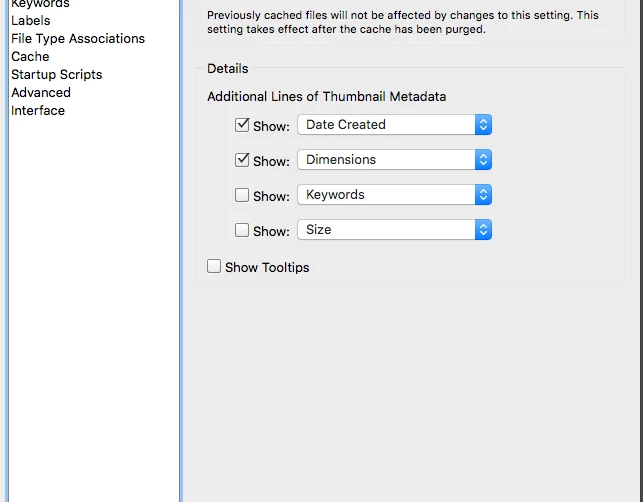Open the Date Created metadata dropdown
The width and height of the screenshot is (643, 502).
[386, 125]
